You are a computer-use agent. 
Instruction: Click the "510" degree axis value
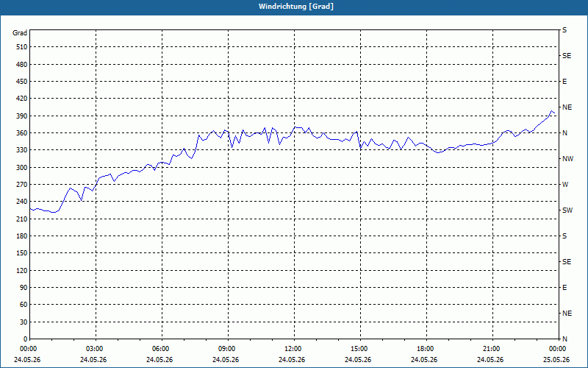tap(22, 47)
